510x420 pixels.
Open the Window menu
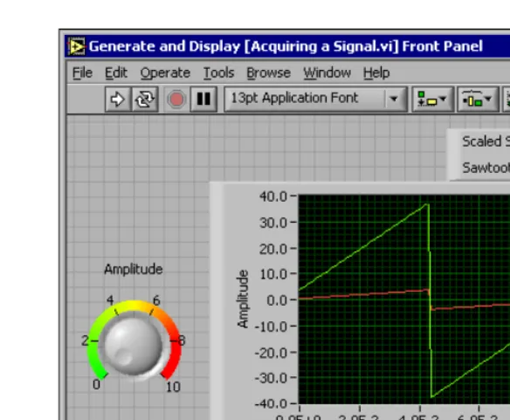tap(327, 72)
